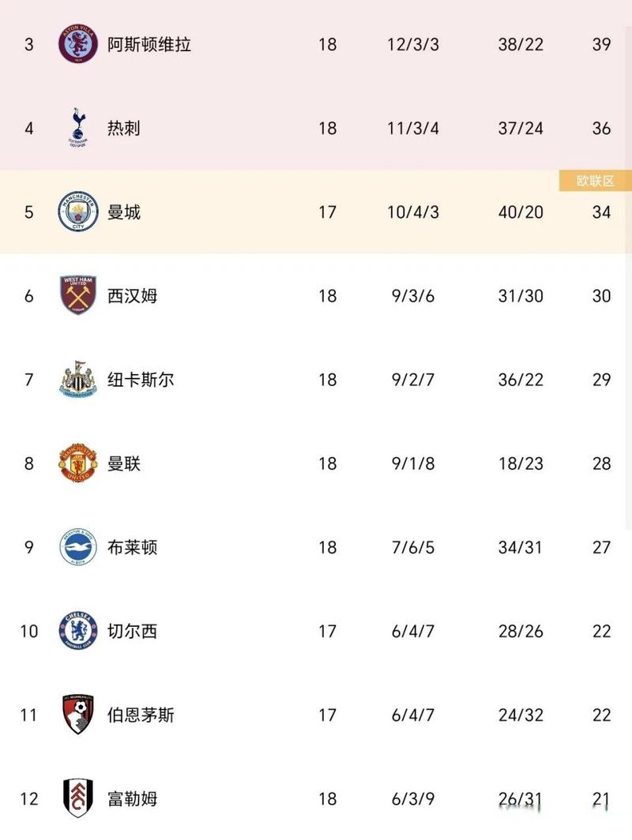Select the 伯恩茅斯 team name
Image resolution: width=632 pixels, height=840 pixels.
[141, 714]
